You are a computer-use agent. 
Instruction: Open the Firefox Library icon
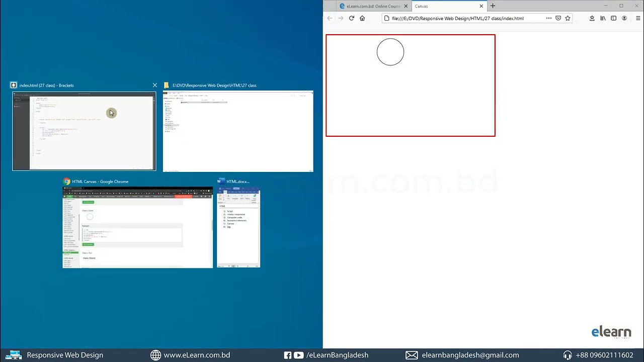point(603,18)
